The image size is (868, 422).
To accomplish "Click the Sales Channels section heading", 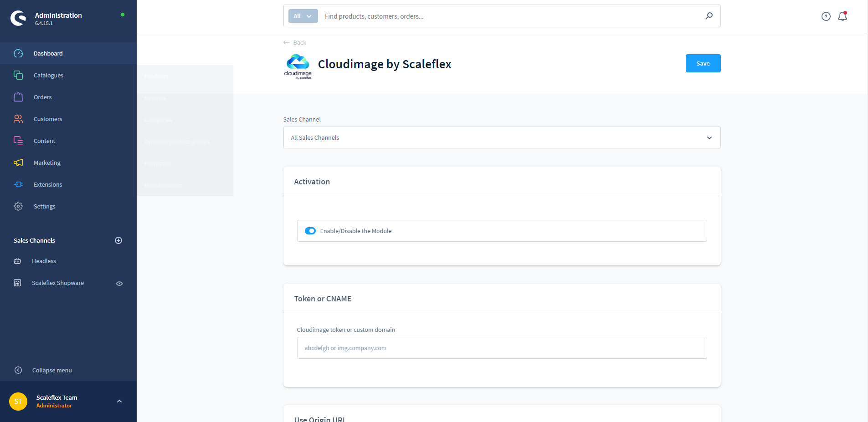I will [34, 240].
